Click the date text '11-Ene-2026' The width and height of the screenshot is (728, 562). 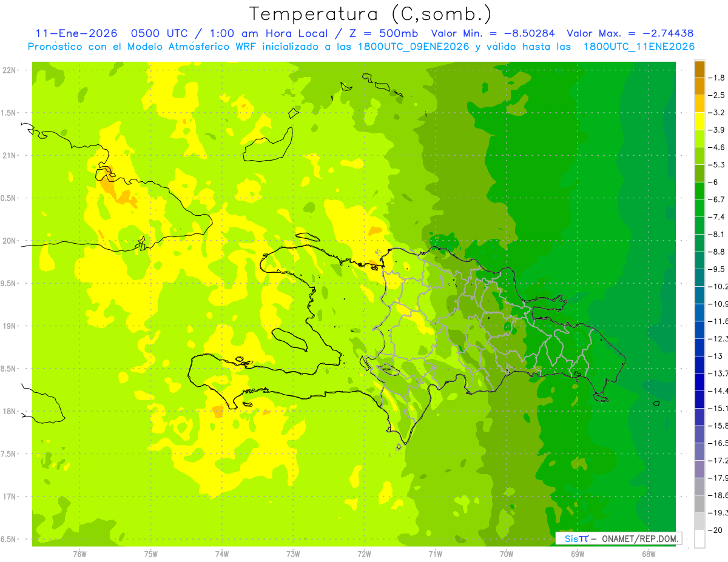tap(76, 33)
